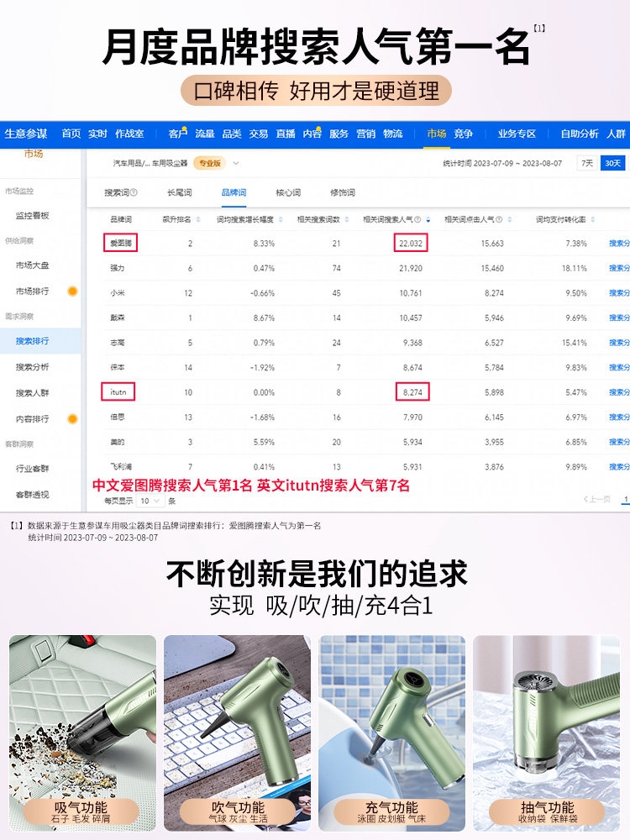Open help icon next to 搜索词 tab
Screen dimensions: 630x840
tap(134, 192)
